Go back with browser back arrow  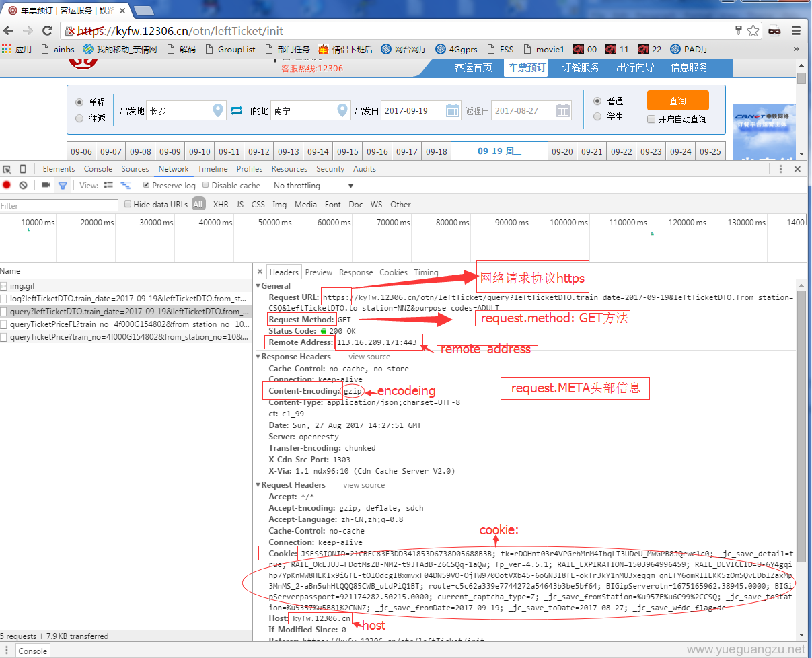click(8, 30)
